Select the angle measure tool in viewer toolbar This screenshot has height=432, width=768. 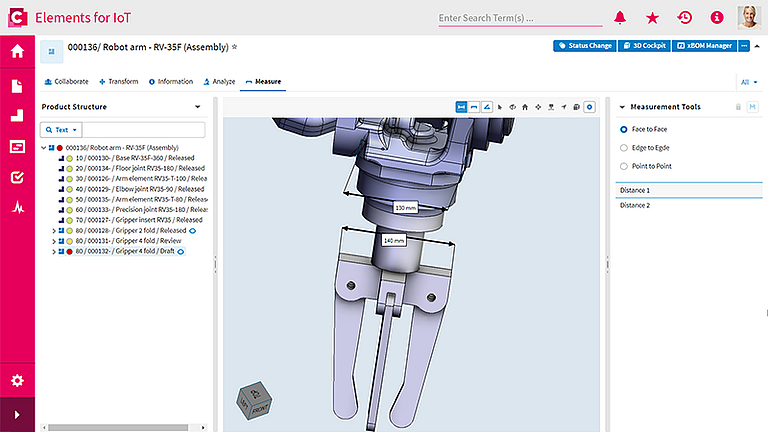[486, 107]
